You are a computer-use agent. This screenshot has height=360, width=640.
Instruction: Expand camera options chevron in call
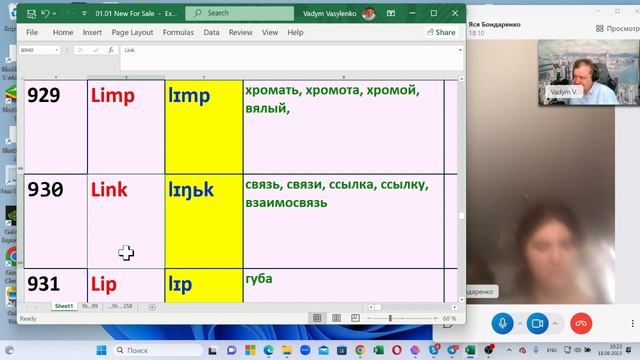(x=555, y=323)
